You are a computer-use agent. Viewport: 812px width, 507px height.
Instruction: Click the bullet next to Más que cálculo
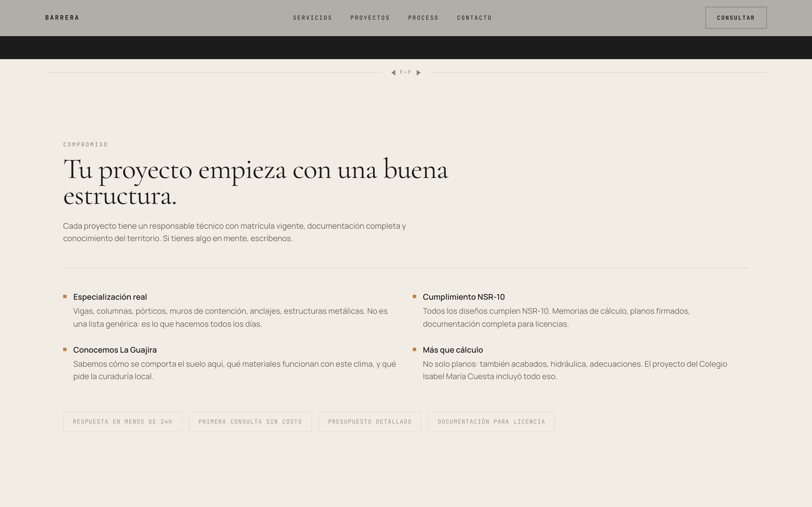[414, 349]
